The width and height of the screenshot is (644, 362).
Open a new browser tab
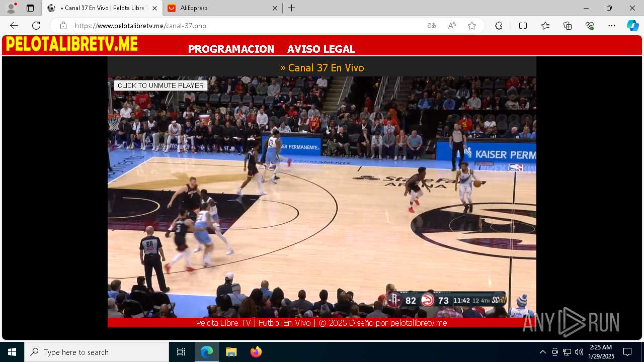292,8
